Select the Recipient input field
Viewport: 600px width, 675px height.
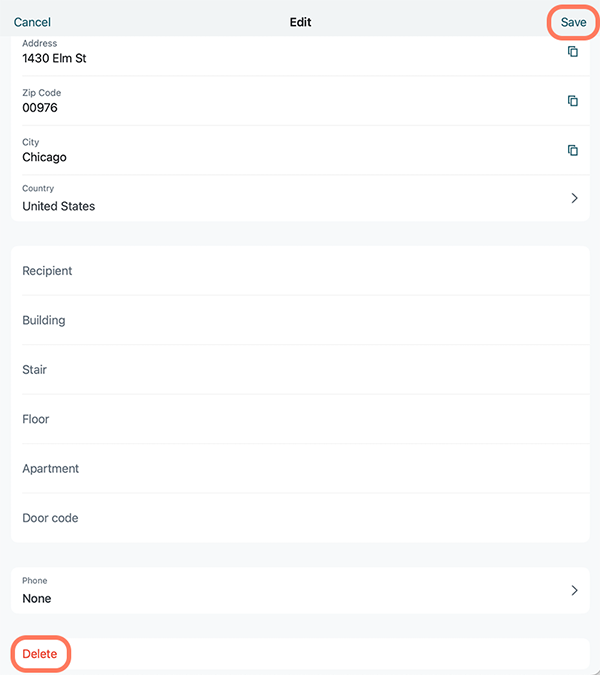[300, 271]
